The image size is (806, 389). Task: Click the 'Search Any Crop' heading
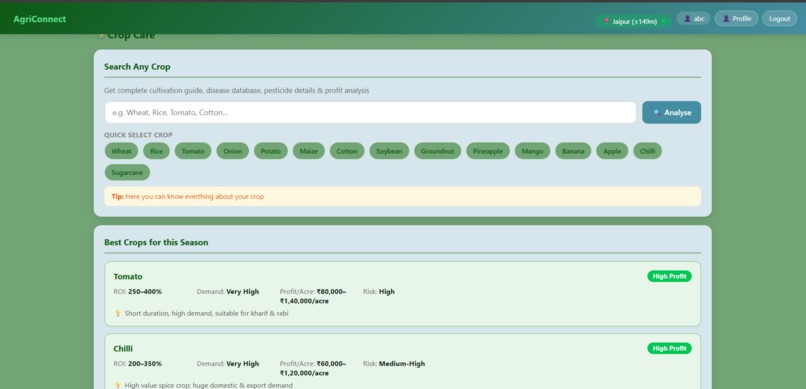(137, 67)
